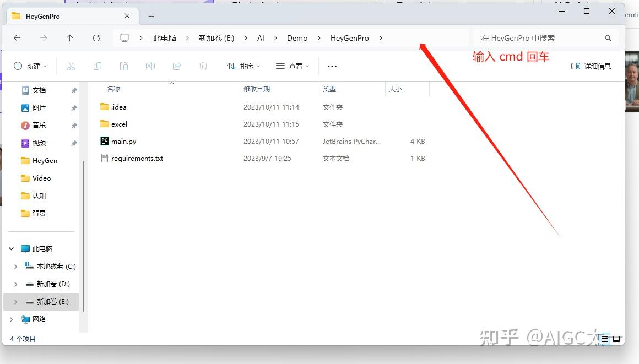Open 背景 folder in sidebar

point(39,213)
